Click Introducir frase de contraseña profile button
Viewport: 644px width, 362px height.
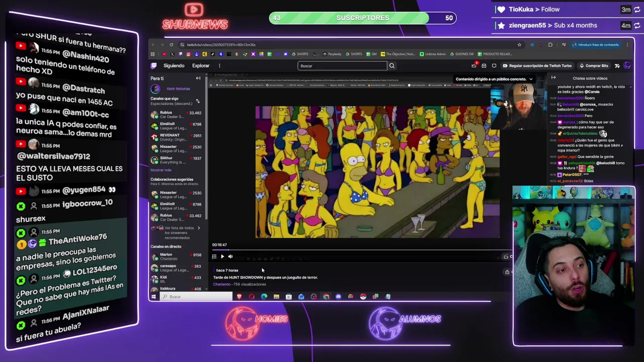click(596, 45)
